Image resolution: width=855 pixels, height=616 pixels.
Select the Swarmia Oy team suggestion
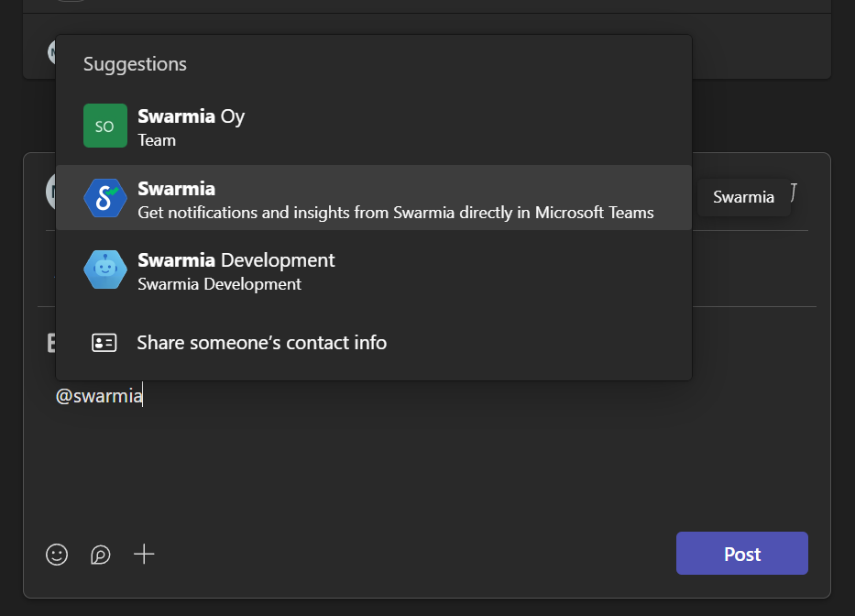pos(191,116)
